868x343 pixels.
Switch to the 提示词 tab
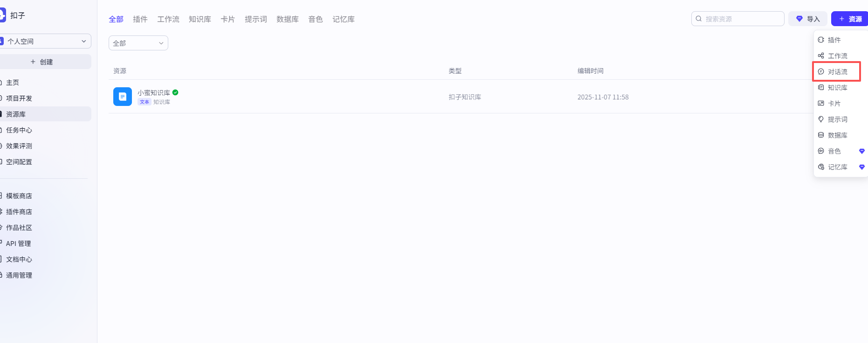(256, 19)
